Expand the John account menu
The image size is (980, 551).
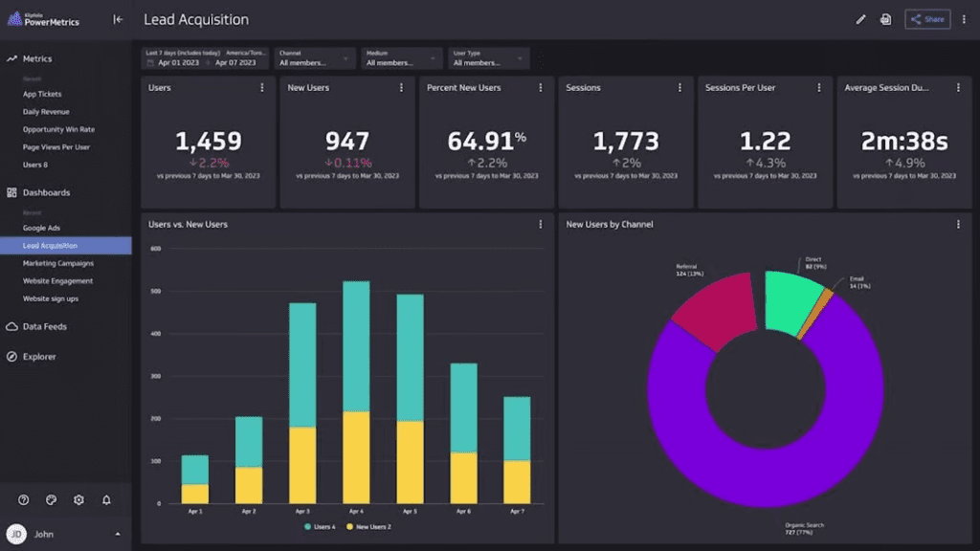[118, 534]
